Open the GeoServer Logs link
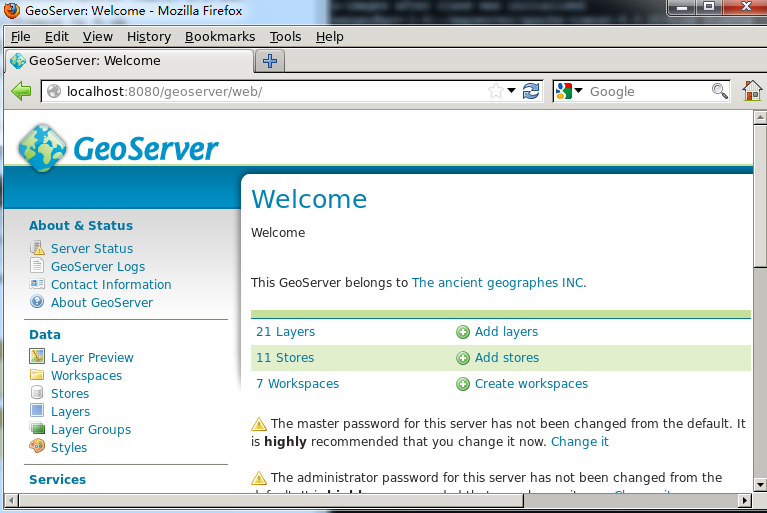 [x=98, y=267]
